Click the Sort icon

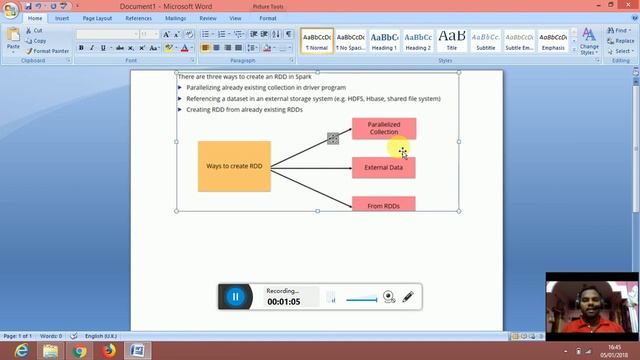coord(276,34)
